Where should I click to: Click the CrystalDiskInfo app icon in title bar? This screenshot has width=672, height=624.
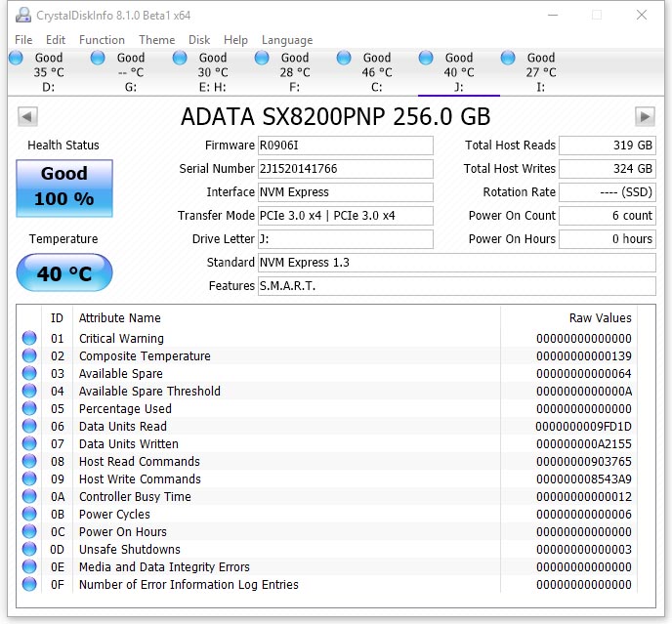click(x=23, y=15)
